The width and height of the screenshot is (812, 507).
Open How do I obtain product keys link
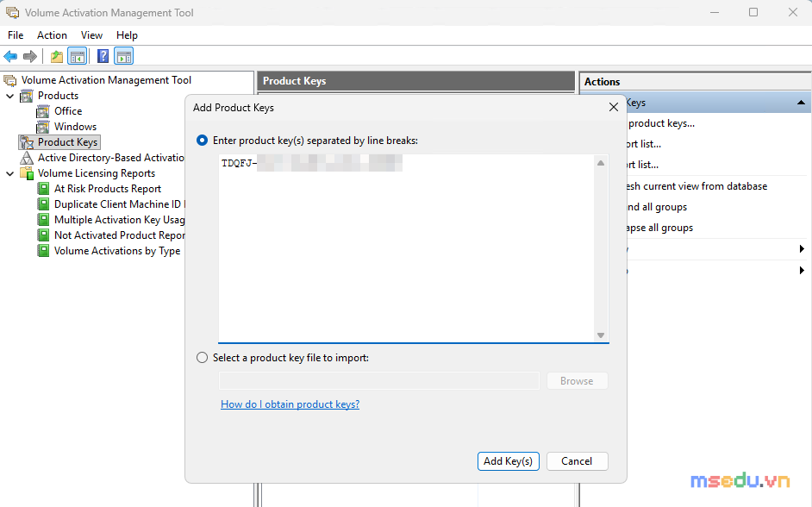coord(290,404)
